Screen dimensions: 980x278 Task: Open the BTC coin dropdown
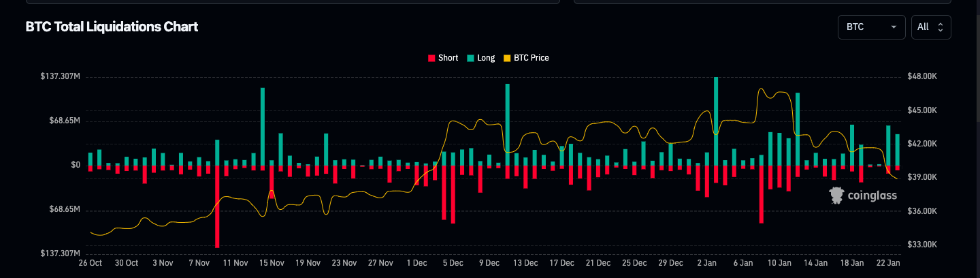click(871, 27)
